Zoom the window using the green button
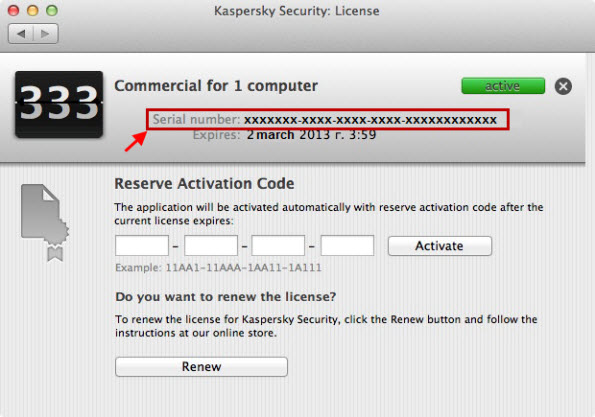 pyautogui.click(x=52, y=10)
